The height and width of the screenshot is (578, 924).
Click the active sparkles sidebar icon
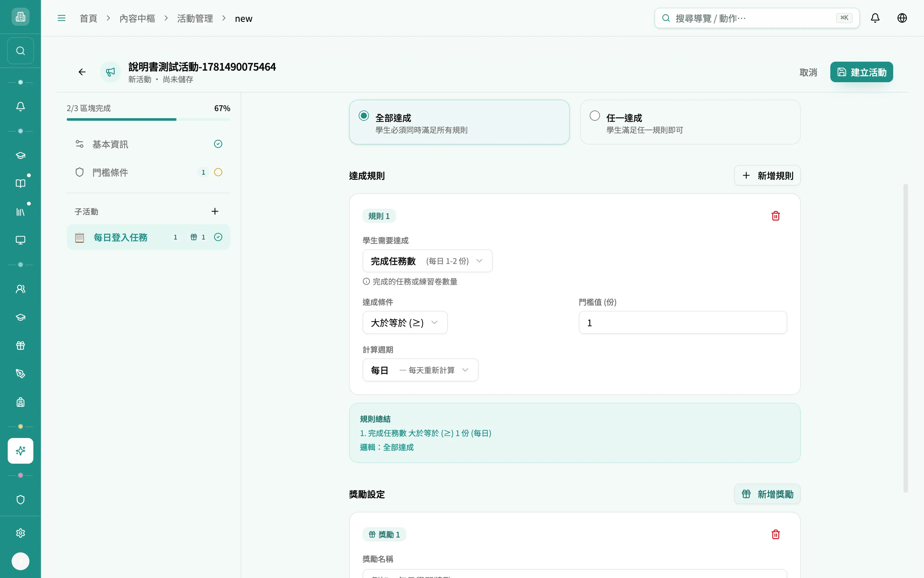pyautogui.click(x=21, y=451)
